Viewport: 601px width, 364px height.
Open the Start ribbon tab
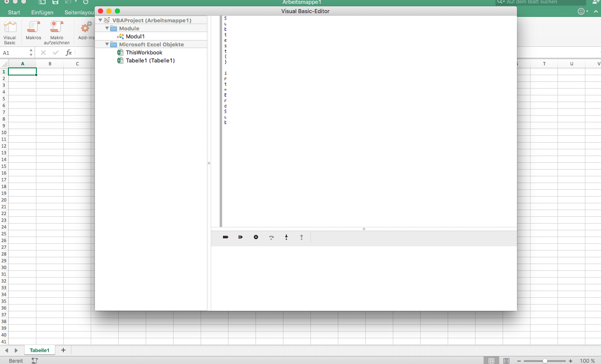[14, 12]
